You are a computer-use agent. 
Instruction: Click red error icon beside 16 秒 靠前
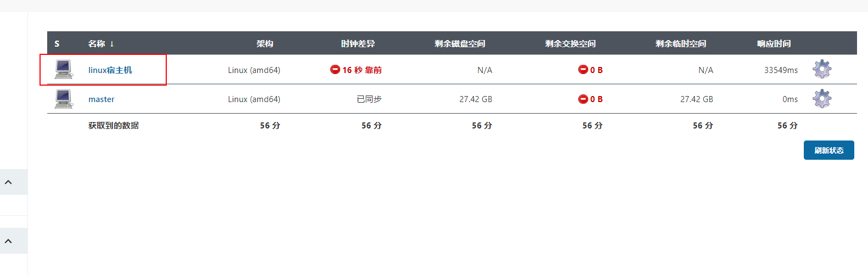tap(335, 69)
